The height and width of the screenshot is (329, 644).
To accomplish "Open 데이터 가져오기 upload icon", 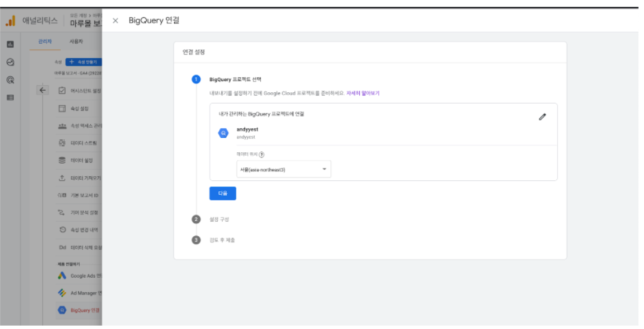I will [62, 178].
